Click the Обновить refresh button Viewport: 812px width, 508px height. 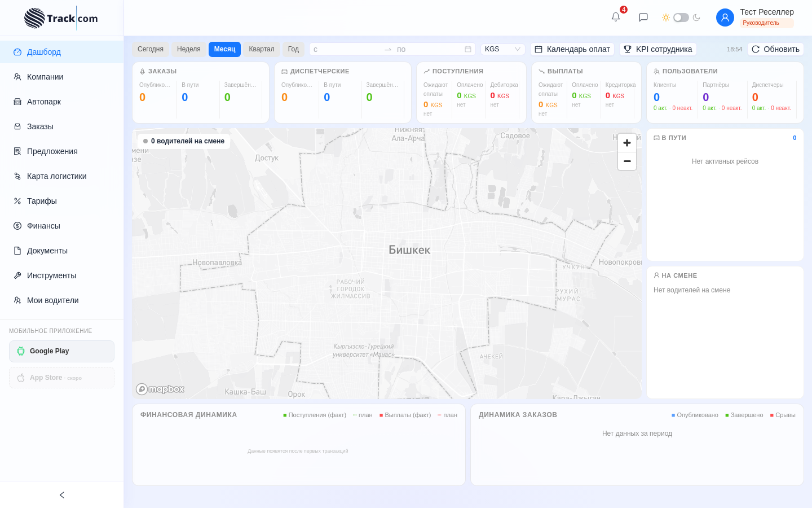pos(775,49)
